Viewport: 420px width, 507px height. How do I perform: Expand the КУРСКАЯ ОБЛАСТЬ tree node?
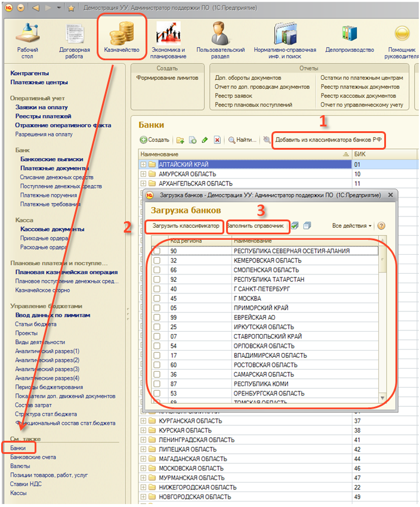tap(144, 430)
